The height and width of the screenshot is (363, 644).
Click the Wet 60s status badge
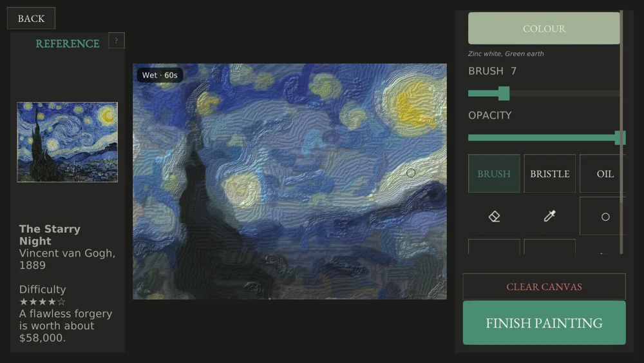pyautogui.click(x=160, y=75)
